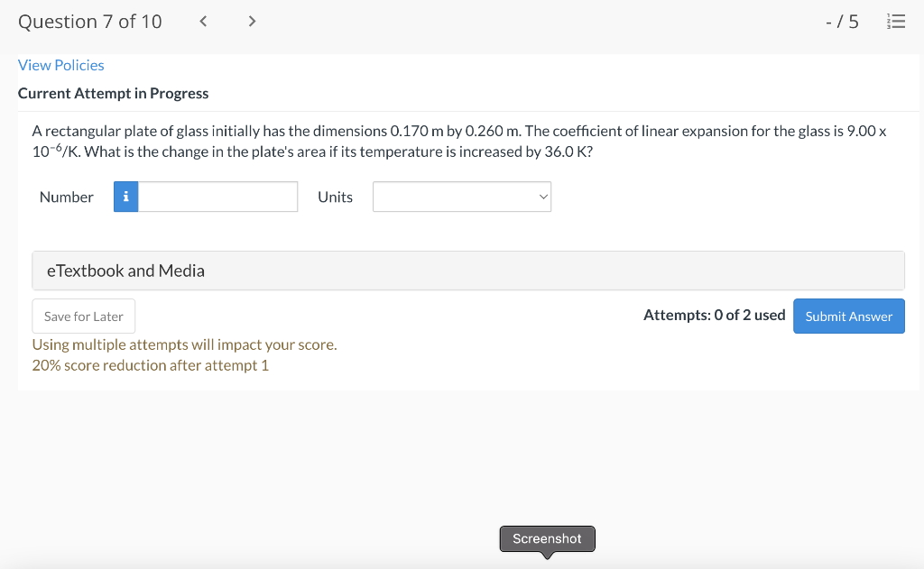Submit Answer for question 7
The height and width of the screenshot is (569, 924).
[848, 316]
